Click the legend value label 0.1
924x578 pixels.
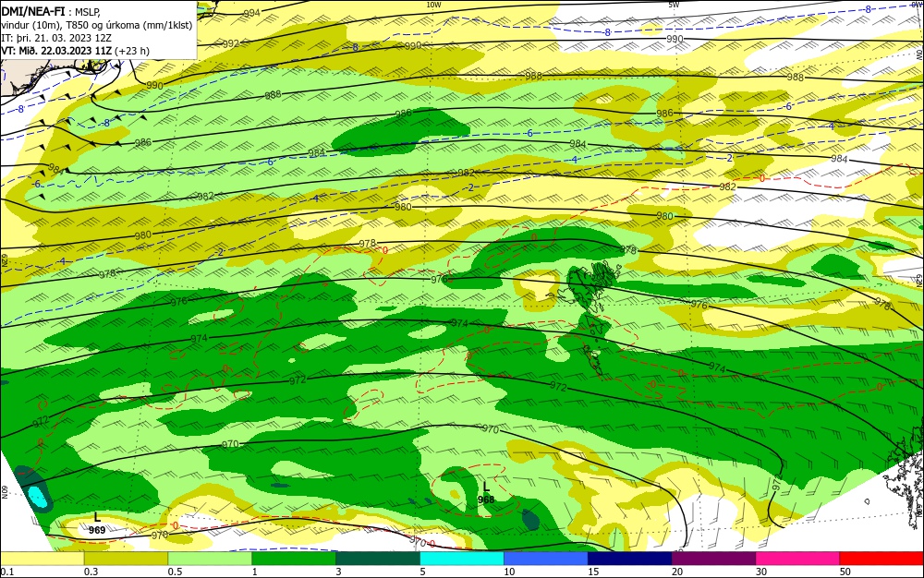point(6,572)
